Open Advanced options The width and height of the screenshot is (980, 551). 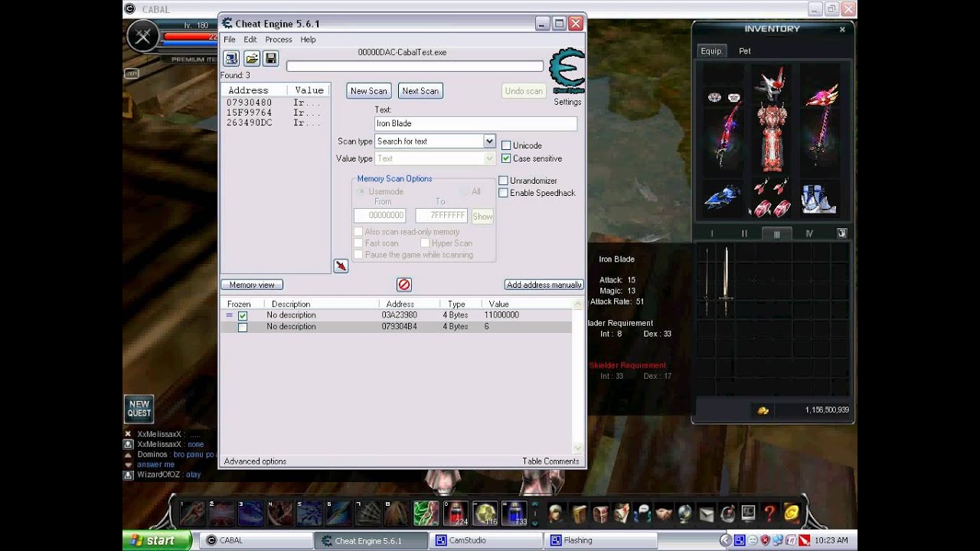(x=255, y=461)
